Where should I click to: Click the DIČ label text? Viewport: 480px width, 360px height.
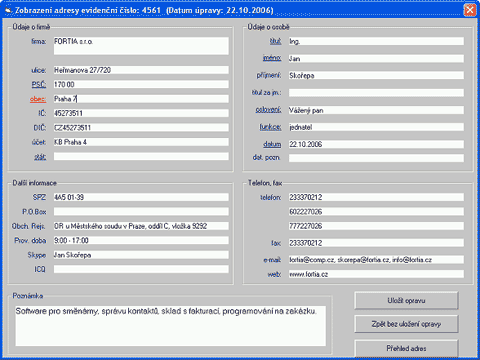[40, 128]
